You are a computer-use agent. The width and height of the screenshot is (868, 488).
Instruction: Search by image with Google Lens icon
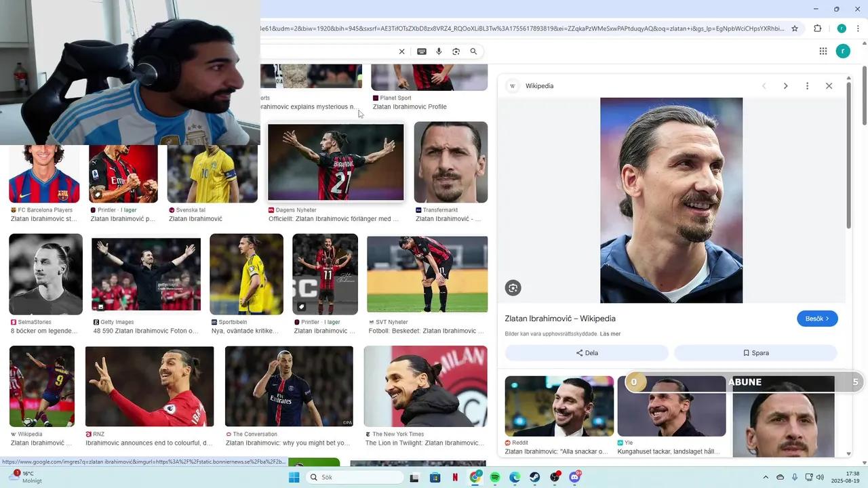coord(456,52)
